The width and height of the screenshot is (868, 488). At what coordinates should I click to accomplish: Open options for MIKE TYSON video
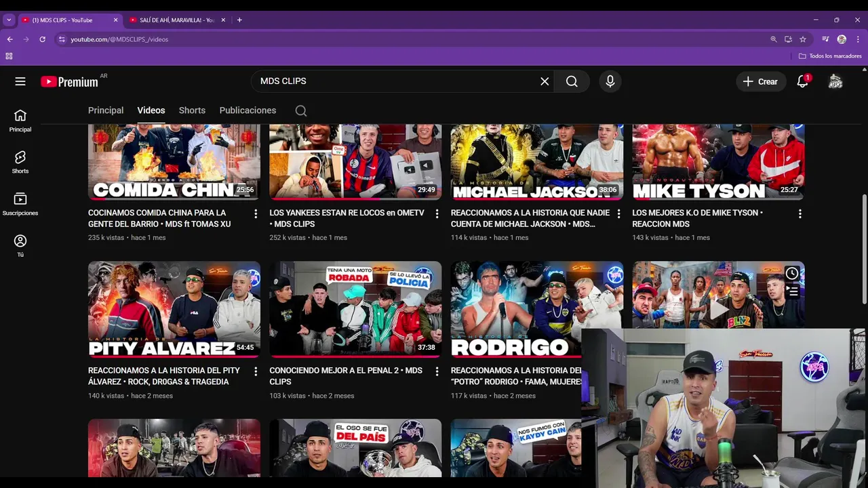[x=800, y=213]
